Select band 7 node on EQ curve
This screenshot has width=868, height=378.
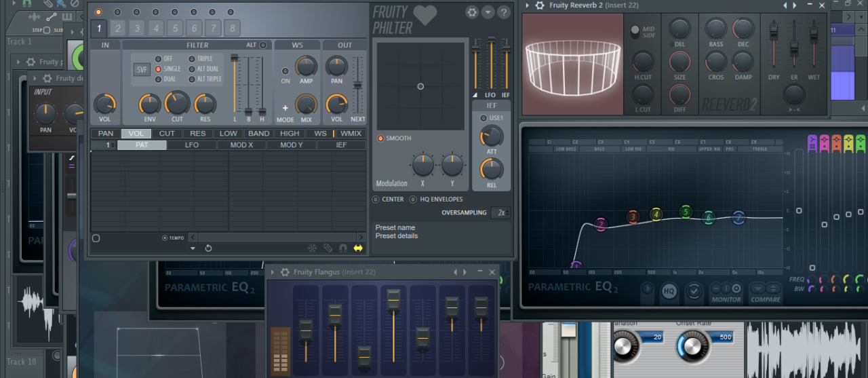(x=738, y=217)
